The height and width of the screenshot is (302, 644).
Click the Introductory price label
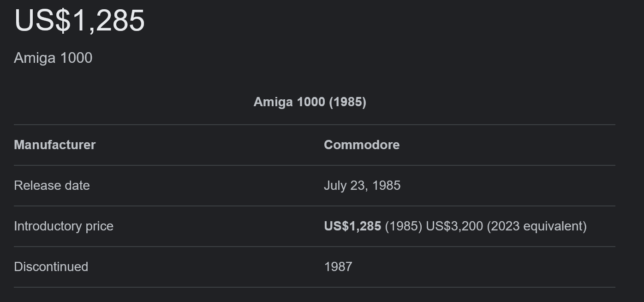coord(64,226)
